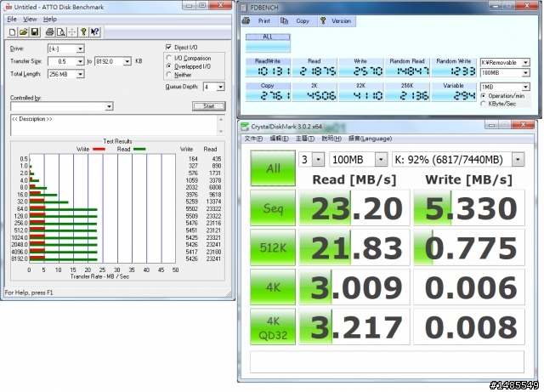Image resolution: width=544 pixels, height=392 pixels.
Task: Open the K: 92% drive dropdown in CrystalDiskMark
Action: (x=518, y=160)
